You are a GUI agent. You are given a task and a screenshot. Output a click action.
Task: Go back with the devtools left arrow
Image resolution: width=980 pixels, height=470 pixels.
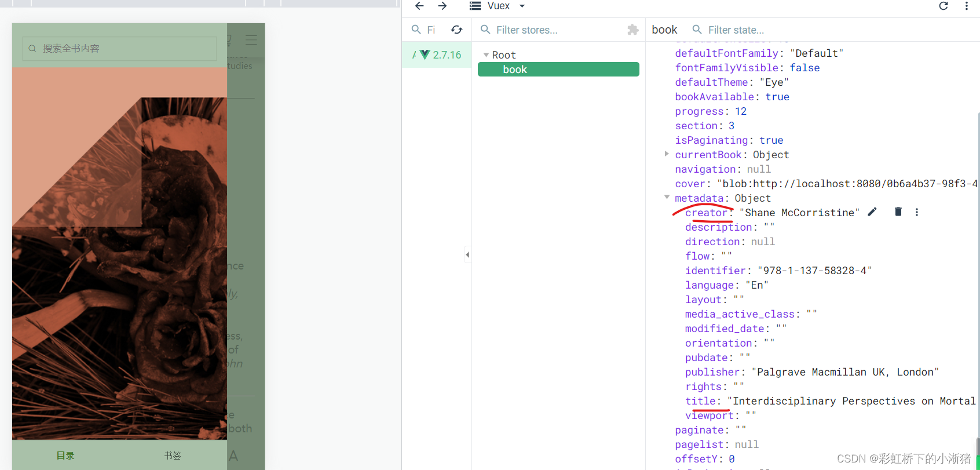pos(419,6)
